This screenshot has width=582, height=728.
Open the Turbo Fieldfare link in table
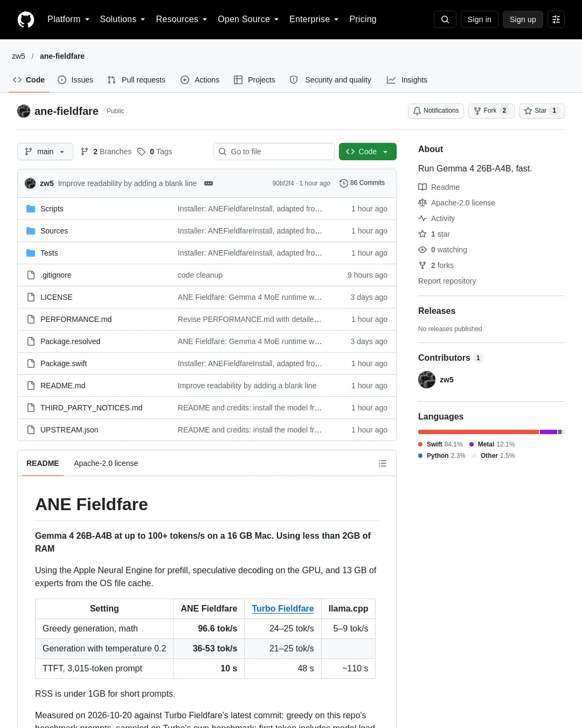283,608
